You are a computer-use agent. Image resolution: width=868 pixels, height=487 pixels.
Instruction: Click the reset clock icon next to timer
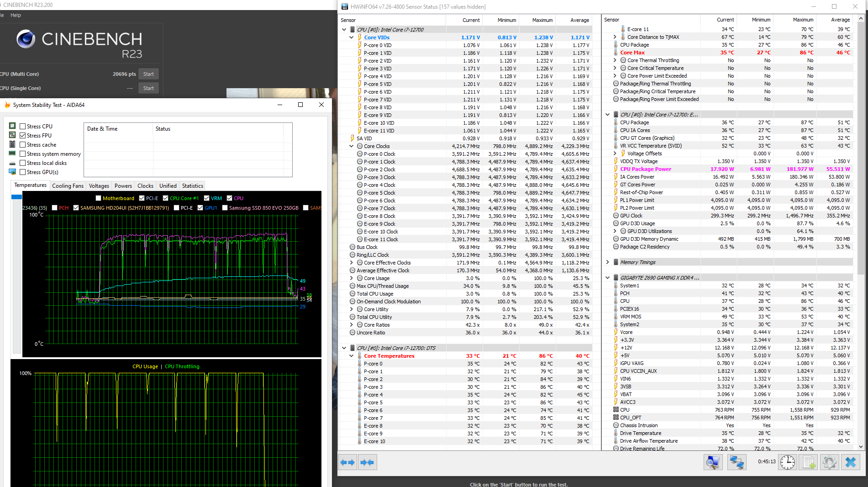click(787, 462)
